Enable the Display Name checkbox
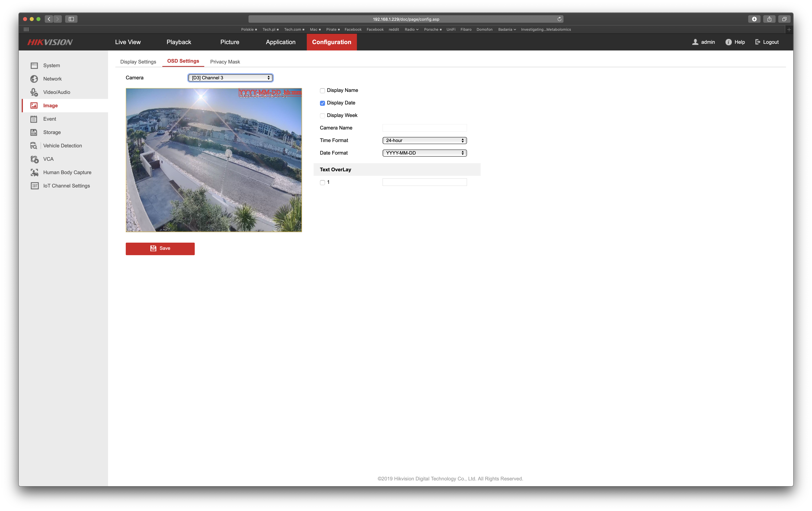 (x=322, y=90)
